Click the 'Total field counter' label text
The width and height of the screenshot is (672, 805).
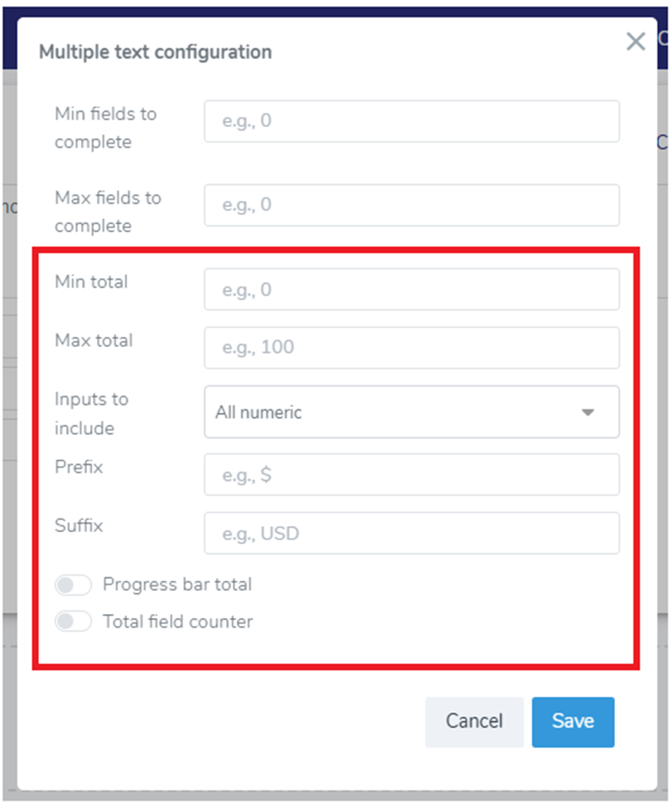point(177,622)
